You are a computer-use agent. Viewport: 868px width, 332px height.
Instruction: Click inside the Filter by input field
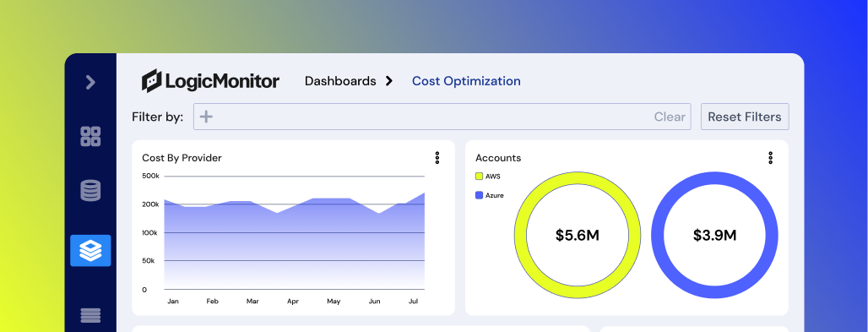click(442, 117)
